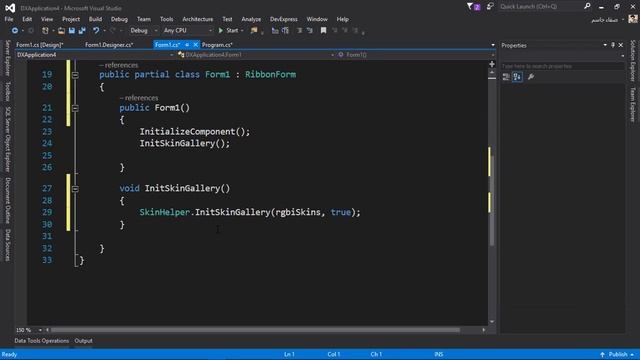This screenshot has height=360, width=640.
Task: Open the Server Explorer side tab
Action: (7, 58)
